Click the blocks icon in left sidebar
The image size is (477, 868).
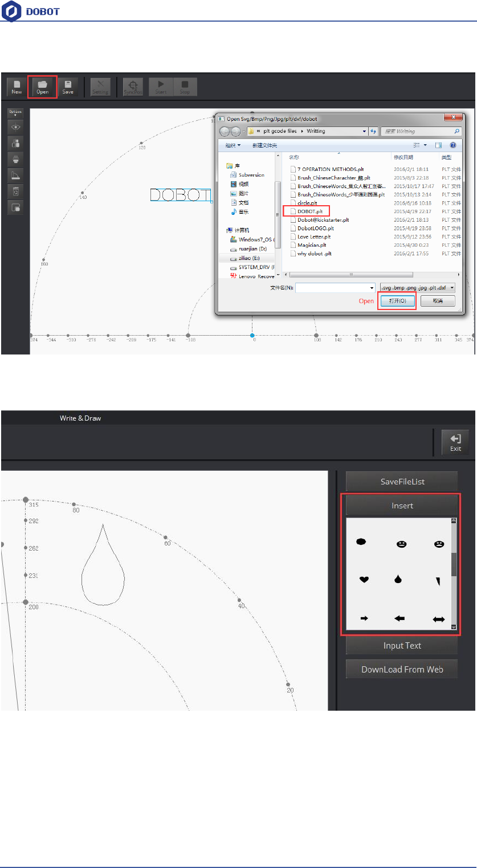15,143
